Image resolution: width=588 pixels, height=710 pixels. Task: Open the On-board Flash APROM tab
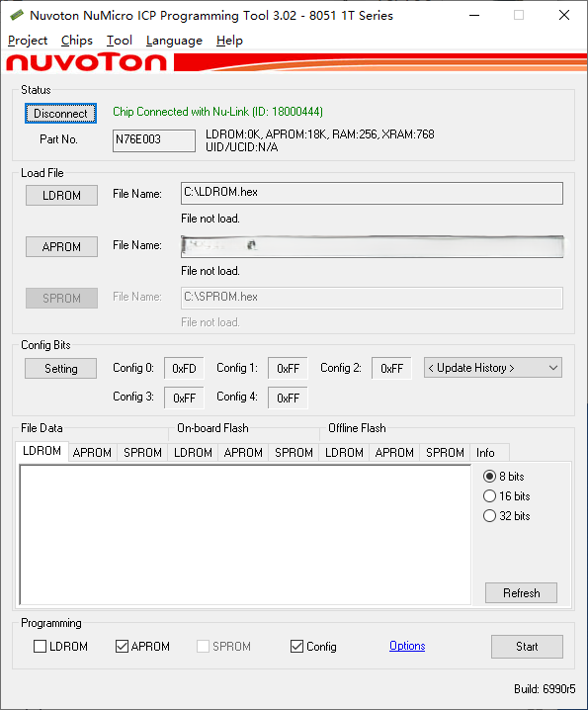[x=243, y=453]
